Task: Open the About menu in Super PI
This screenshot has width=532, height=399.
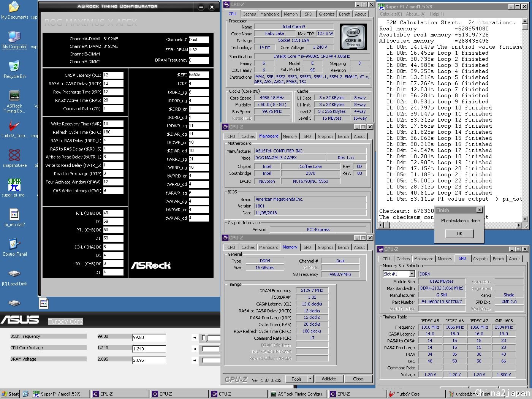Action: [x=416, y=14]
